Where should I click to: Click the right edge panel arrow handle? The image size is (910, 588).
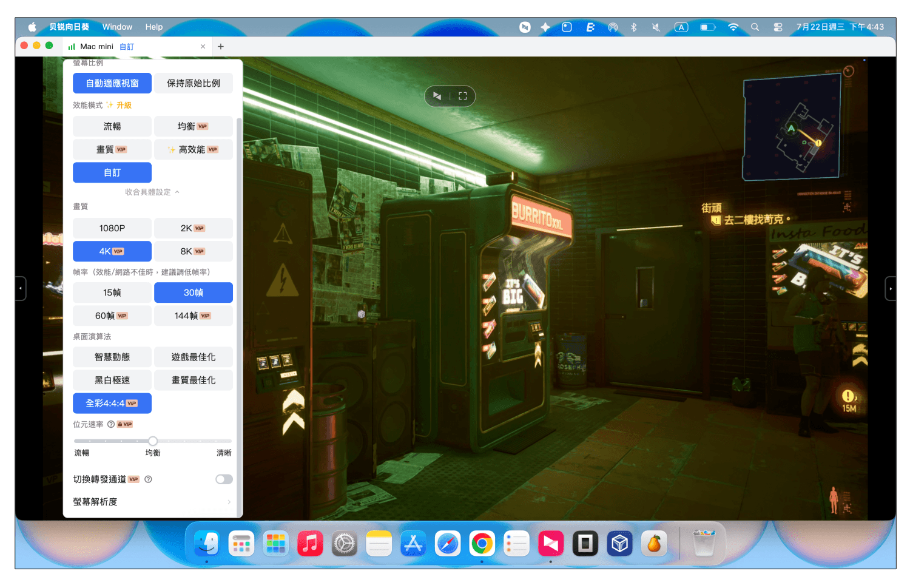[x=891, y=288]
